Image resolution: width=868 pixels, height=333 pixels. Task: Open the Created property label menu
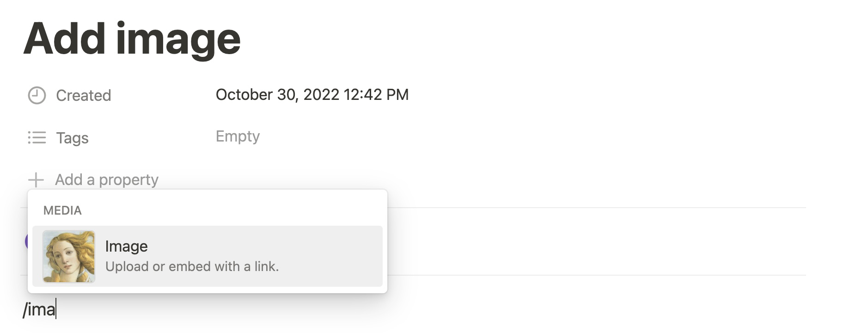83,96
